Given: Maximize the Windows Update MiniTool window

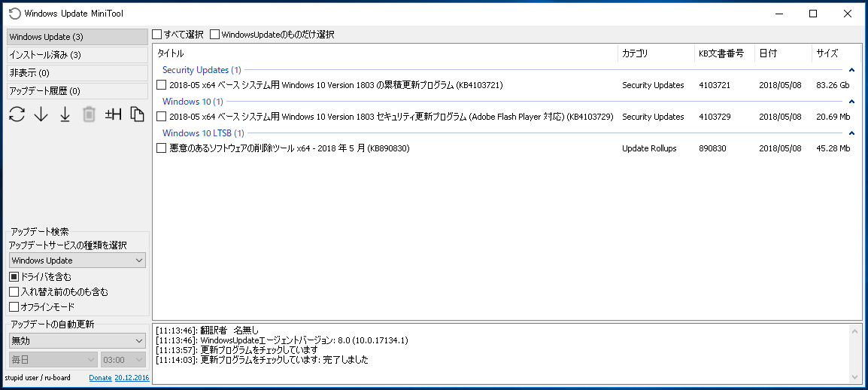Looking at the screenshot, I should click(x=812, y=14).
